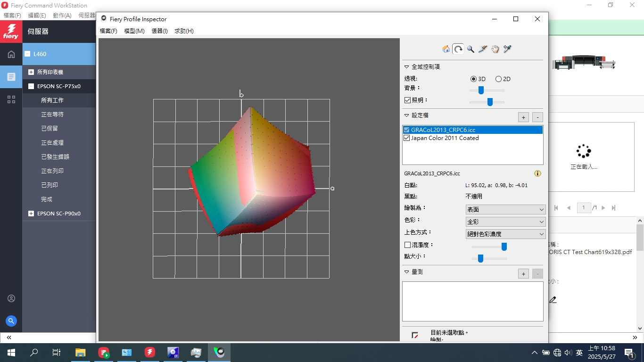Open the 儀器(I) menu
Screen dimensions: 644x362
point(159,31)
